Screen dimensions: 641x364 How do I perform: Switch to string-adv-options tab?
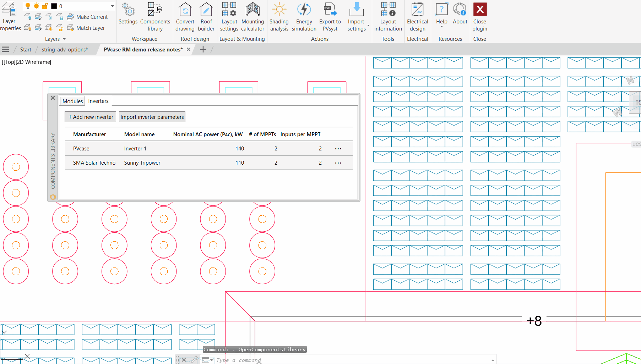[65, 50]
